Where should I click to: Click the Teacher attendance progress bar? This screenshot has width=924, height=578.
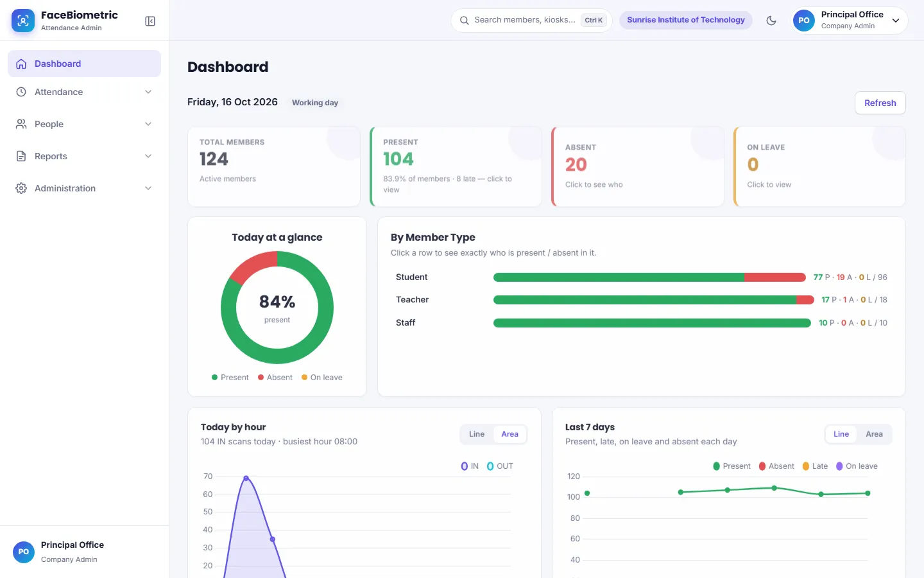[x=653, y=300]
